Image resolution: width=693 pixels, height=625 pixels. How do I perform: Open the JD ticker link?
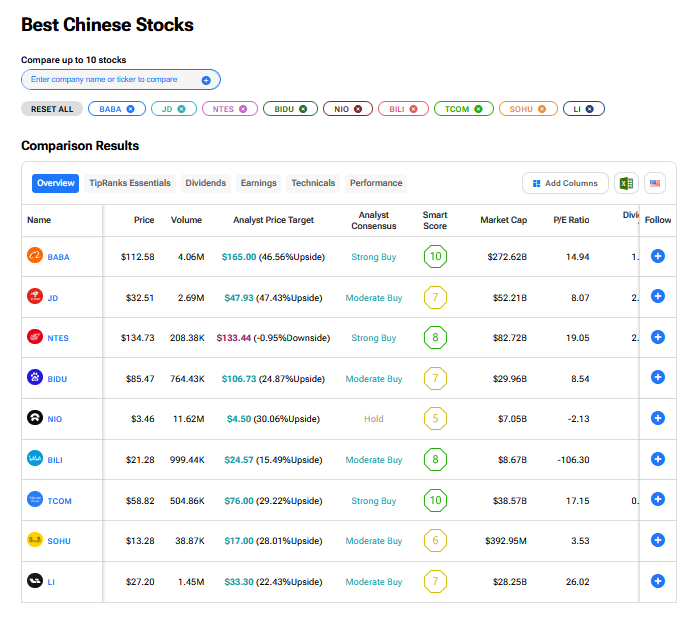(x=53, y=298)
